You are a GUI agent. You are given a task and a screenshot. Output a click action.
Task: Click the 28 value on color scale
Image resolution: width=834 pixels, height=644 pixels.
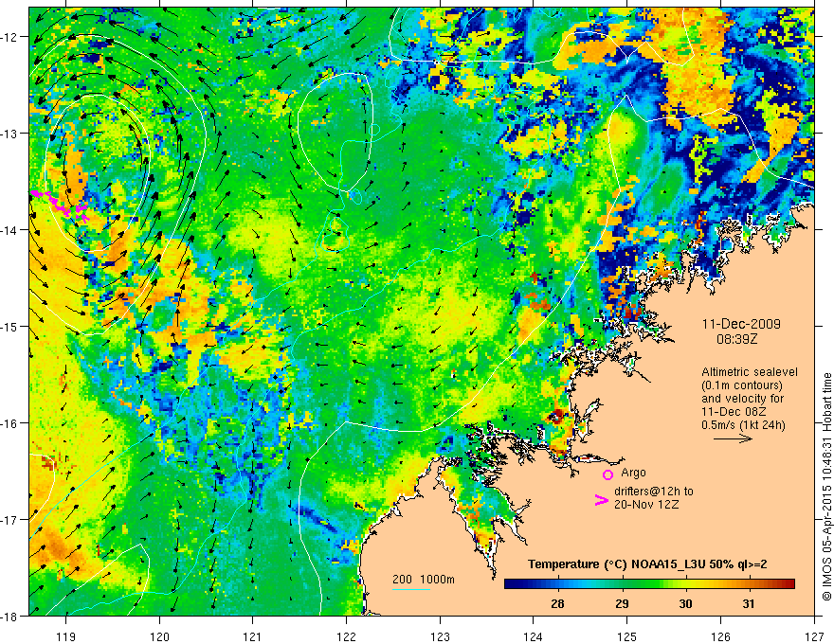[557, 603]
